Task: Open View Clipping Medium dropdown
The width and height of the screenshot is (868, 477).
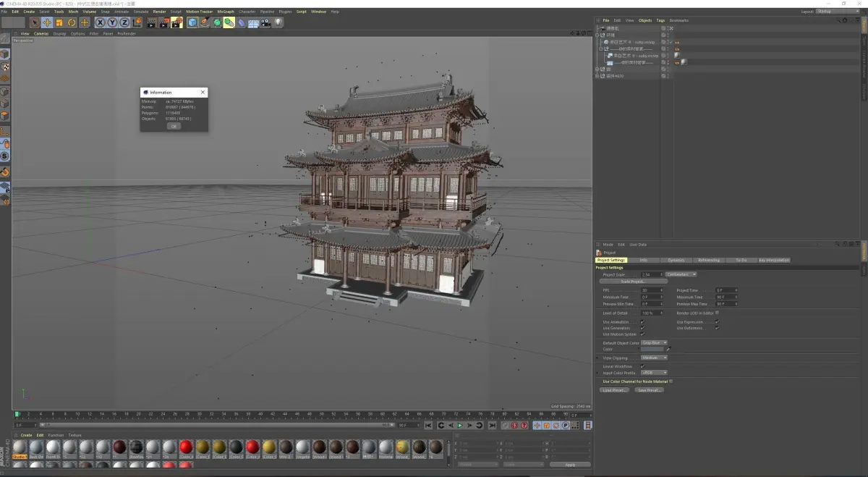Action: 654,358
